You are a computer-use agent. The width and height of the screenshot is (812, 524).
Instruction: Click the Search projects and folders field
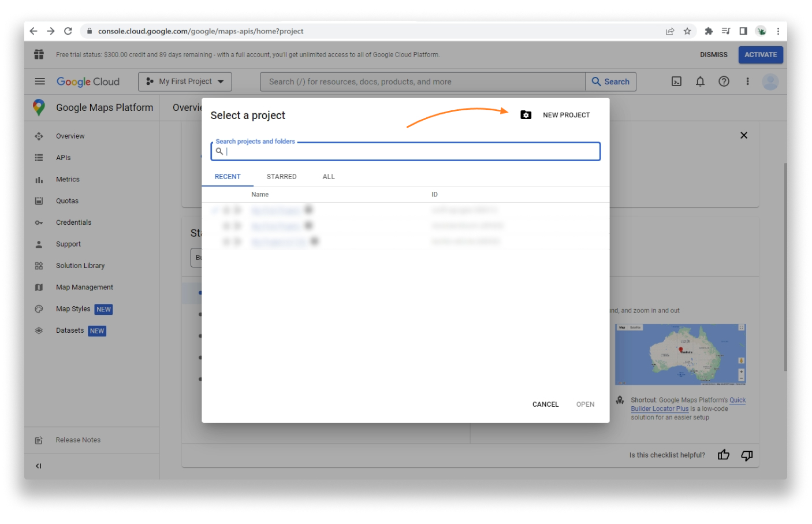point(405,151)
